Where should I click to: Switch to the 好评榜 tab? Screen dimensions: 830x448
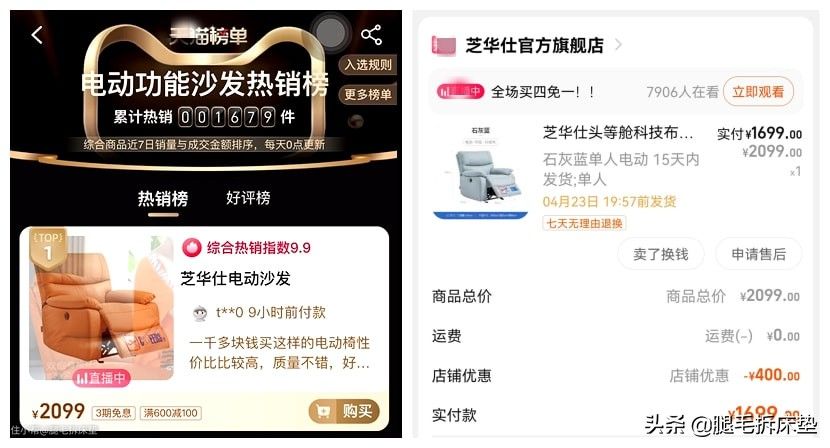tap(248, 198)
